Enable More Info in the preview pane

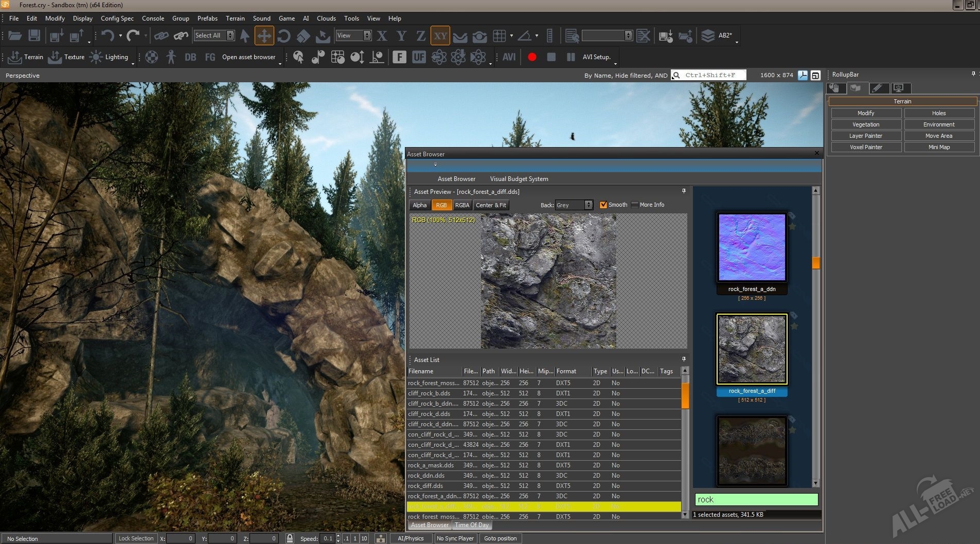[x=635, y=205]
